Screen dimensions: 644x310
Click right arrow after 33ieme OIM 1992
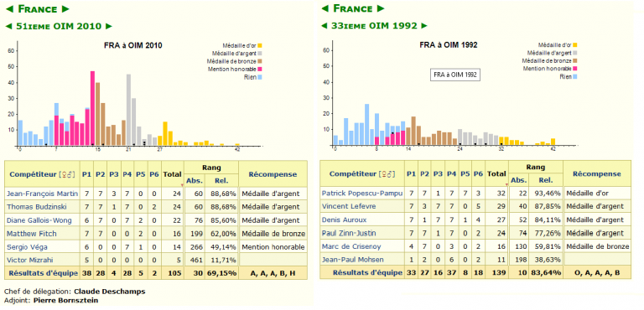pos(423,25)
